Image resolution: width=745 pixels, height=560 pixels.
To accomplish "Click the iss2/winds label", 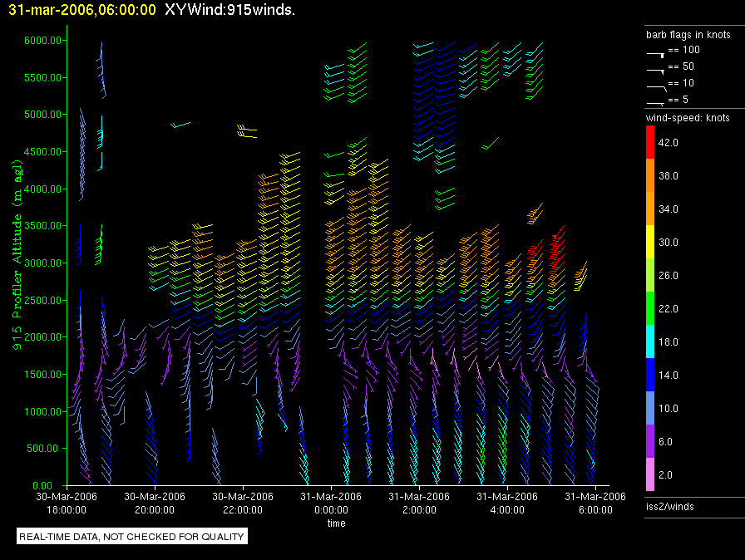I will [x=669, y=507].
